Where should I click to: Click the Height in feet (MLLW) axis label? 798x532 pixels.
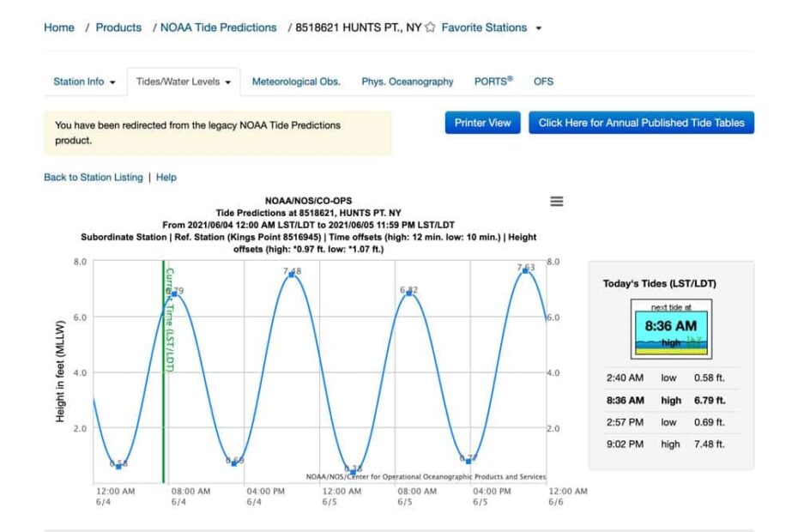60,372
